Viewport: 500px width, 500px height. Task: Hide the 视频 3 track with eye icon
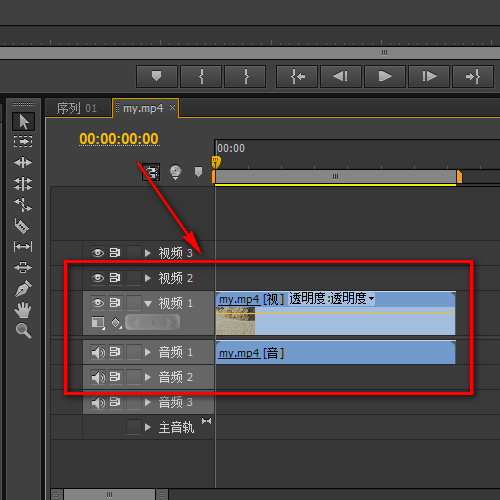pos(98,253)
